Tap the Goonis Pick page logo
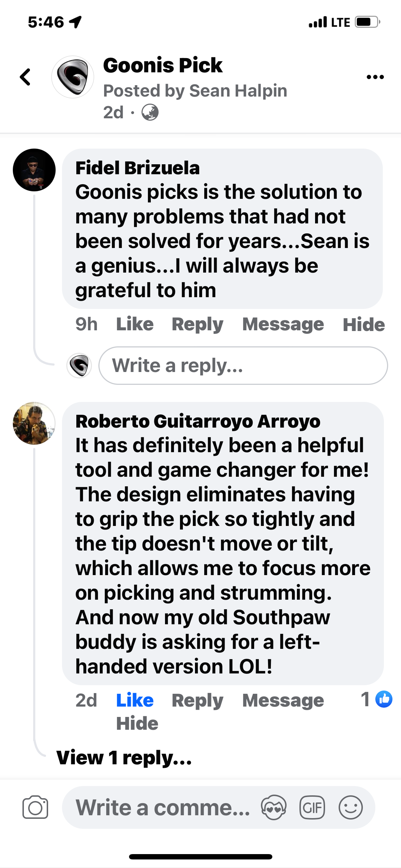This screenshot has height=868, width=401. point(73,77)
